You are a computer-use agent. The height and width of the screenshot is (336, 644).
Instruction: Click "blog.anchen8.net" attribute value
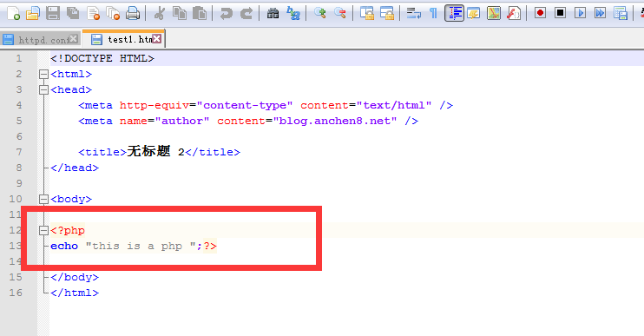335,121
